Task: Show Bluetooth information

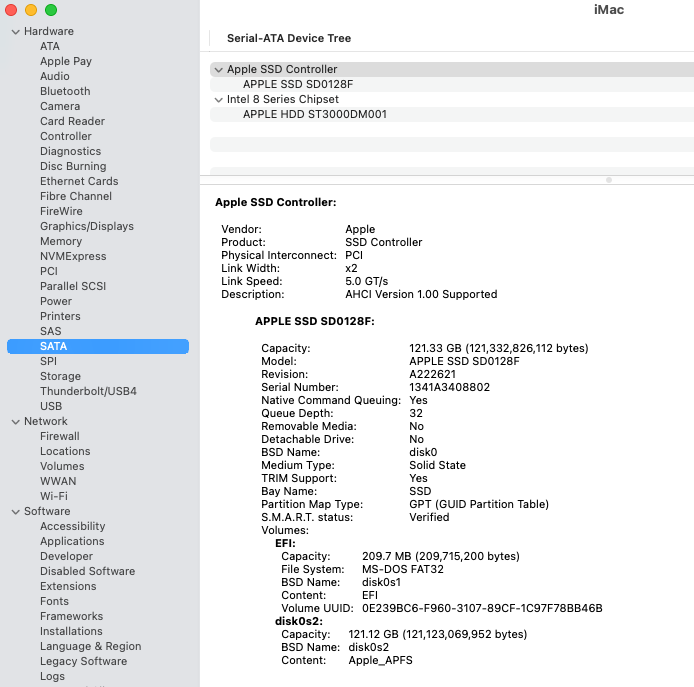Action: [65, 91]
